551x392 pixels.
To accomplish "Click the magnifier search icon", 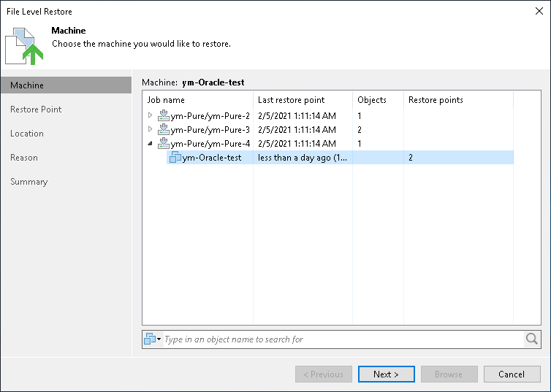I will tap(532, 339).
